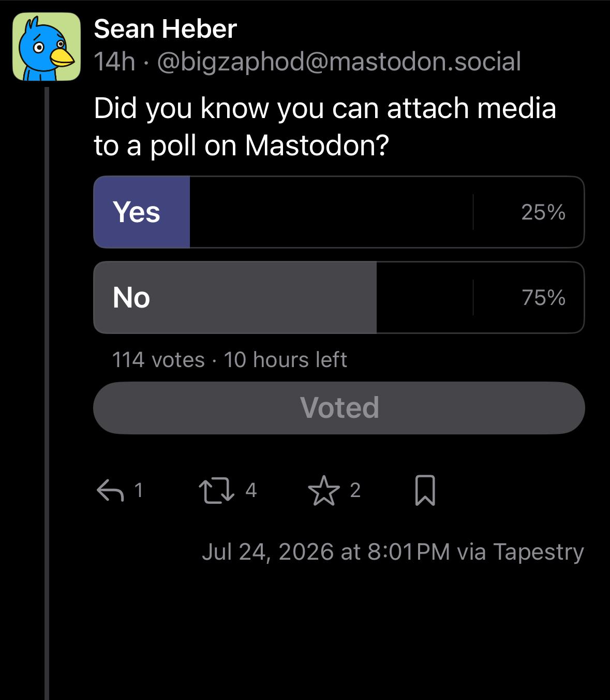Select the No poll option

coord(339,298)
